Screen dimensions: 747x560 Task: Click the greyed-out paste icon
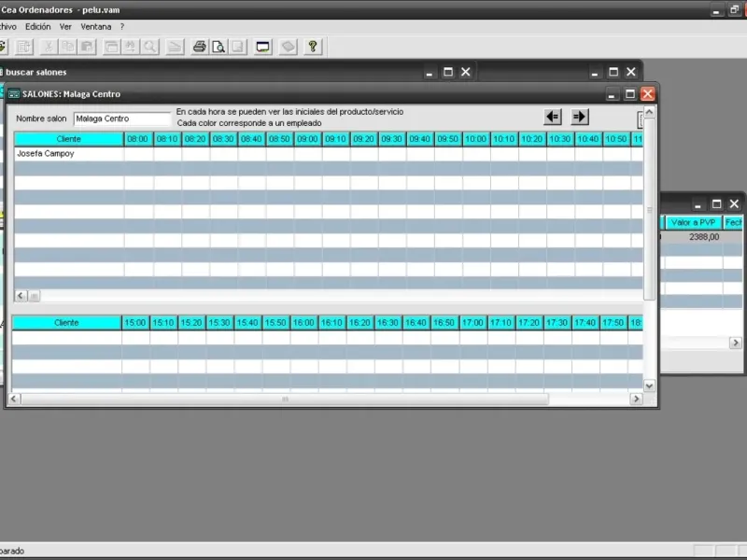[x=87, y=47]
